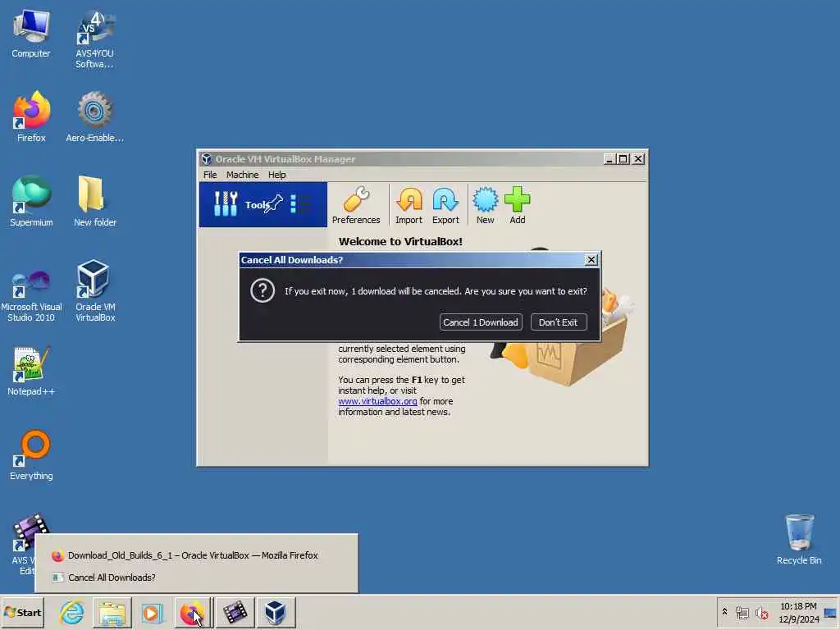This screenshot has height=630, width=840.
Task: Open Windows Media Player taskbar icon
Action: [152, 612]
